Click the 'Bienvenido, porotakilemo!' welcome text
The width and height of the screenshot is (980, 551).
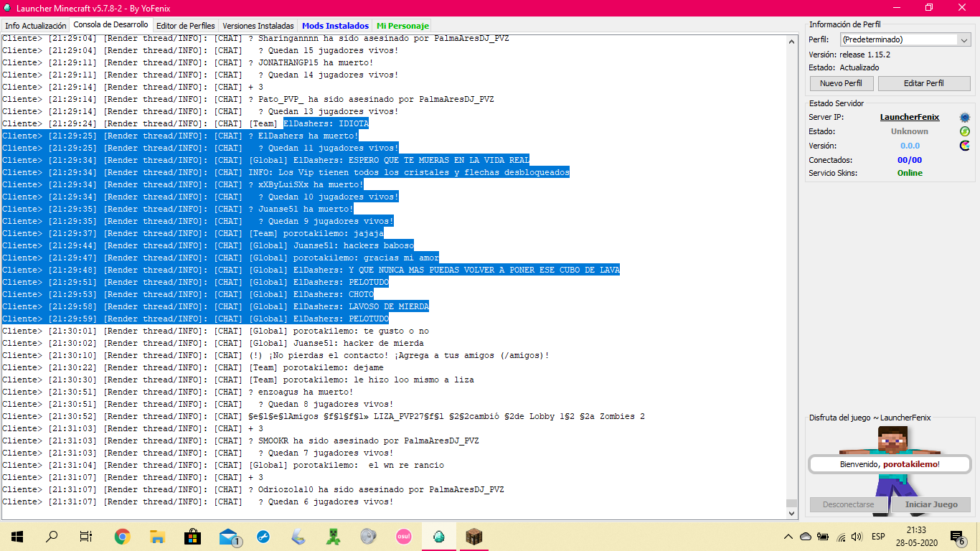coord(890,464)
